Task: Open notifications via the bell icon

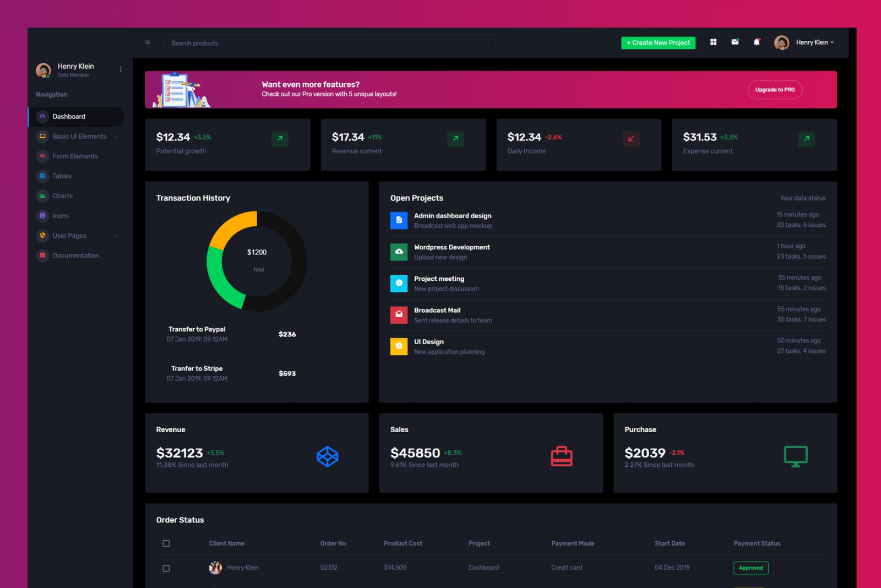Action: pos(756,41)
